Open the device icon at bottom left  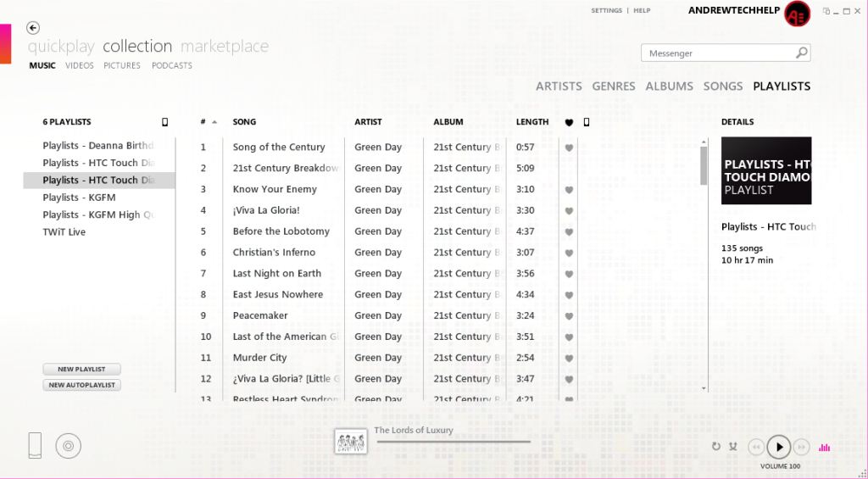[35, 445]
